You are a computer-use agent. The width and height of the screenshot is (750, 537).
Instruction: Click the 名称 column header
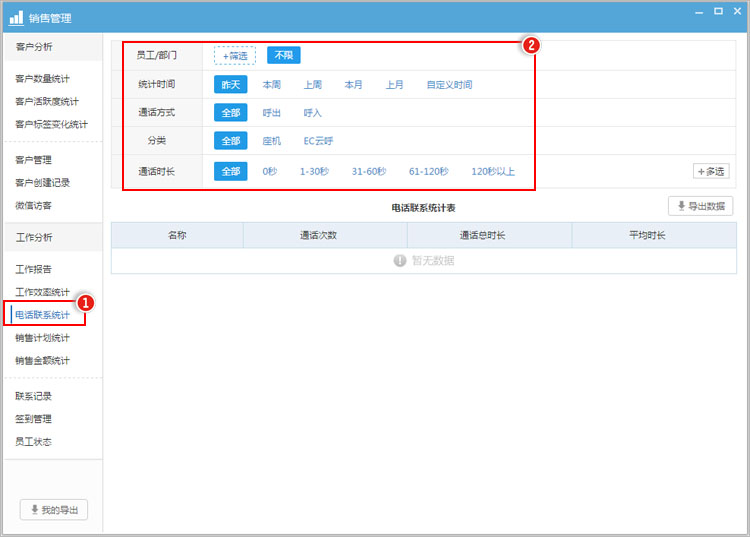(x=177, y=235)
